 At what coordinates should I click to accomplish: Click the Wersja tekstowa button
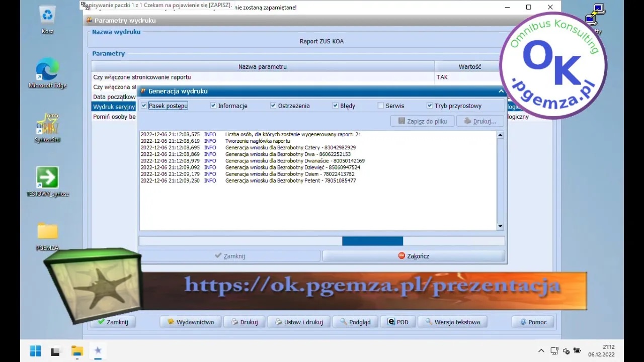452,322
